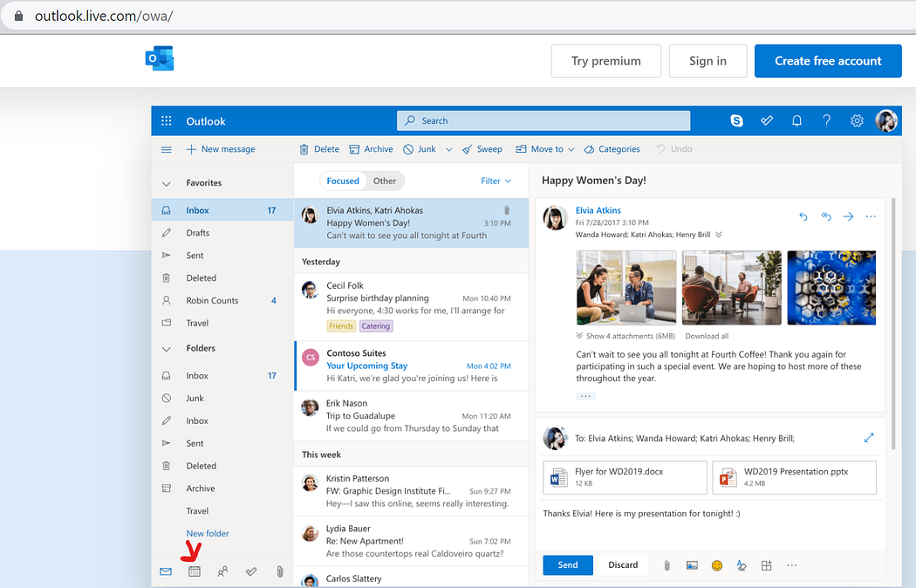Click Categories in the toolbar

coord(612,149)
